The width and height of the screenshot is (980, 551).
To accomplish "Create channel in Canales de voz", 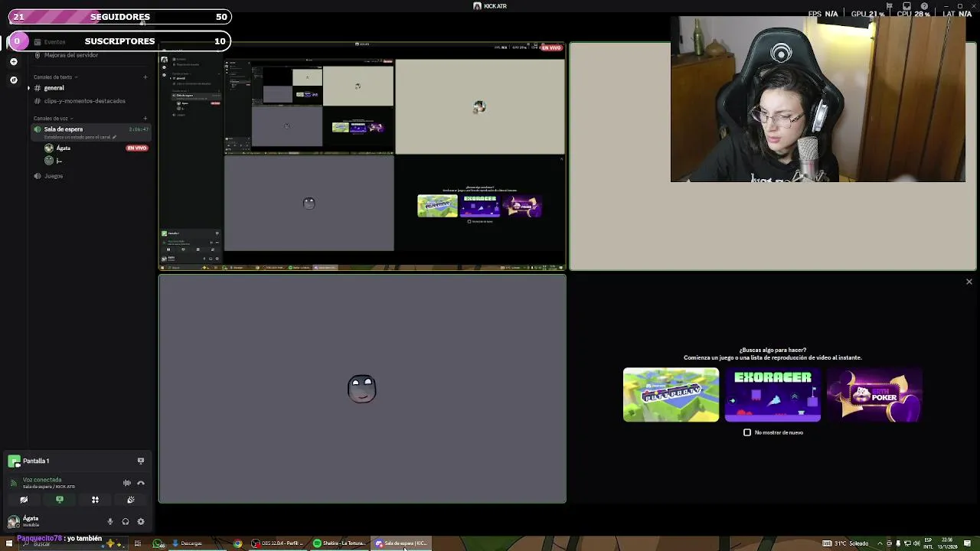I will (x=145, y=119).
